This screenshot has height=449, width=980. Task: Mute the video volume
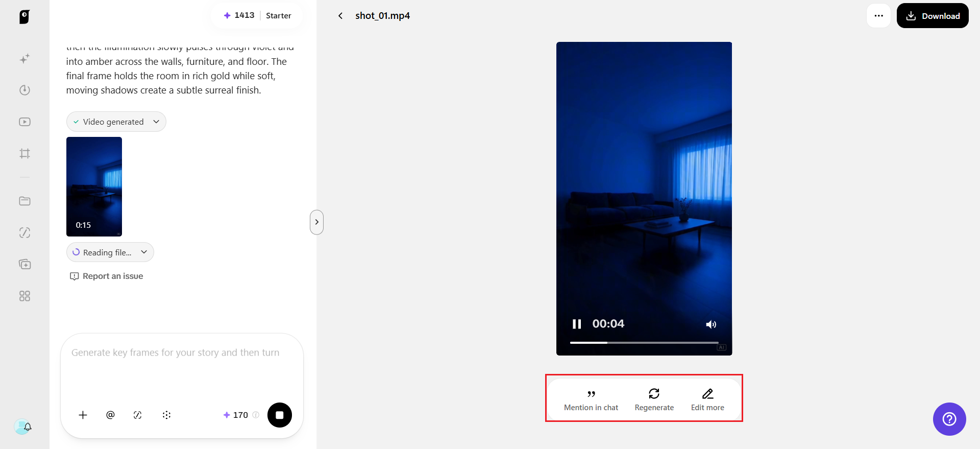click(x=711, y=324)
